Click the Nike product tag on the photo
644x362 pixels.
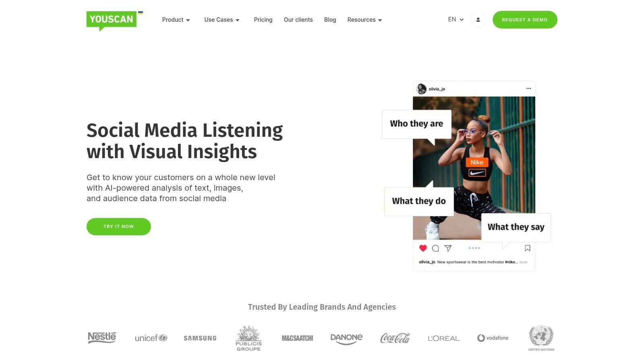[x=476, y=162]
